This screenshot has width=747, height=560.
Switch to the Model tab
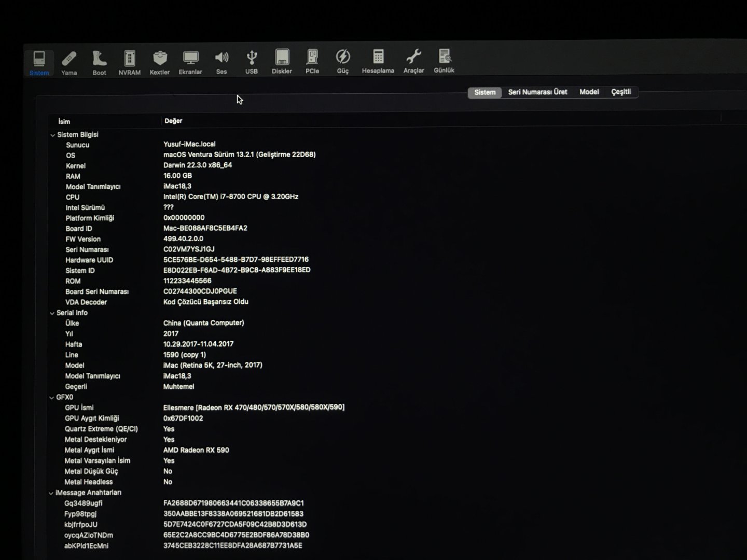[x=589, y=92]
